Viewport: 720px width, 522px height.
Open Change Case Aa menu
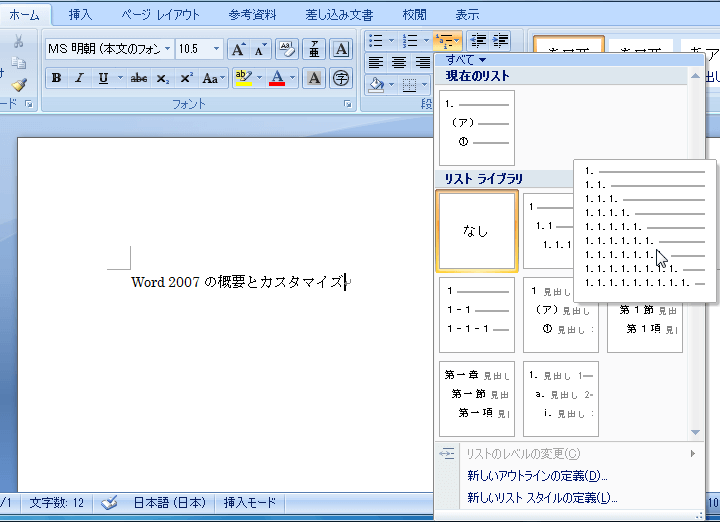(213, 78)
